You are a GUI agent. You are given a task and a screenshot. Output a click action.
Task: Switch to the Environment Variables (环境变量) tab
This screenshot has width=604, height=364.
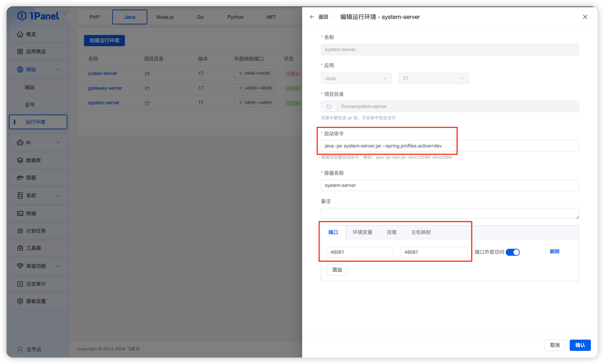(x=362, y=232)
